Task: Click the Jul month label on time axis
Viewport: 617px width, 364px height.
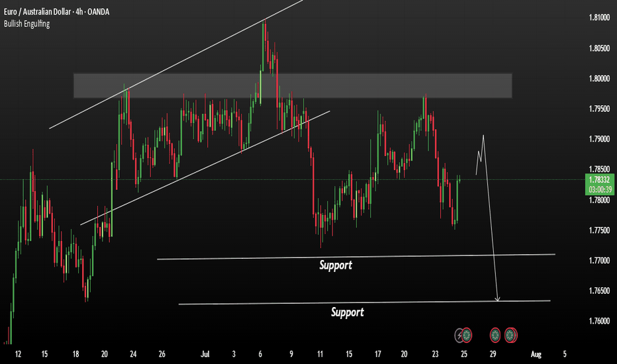Action: tap(205, 354)
